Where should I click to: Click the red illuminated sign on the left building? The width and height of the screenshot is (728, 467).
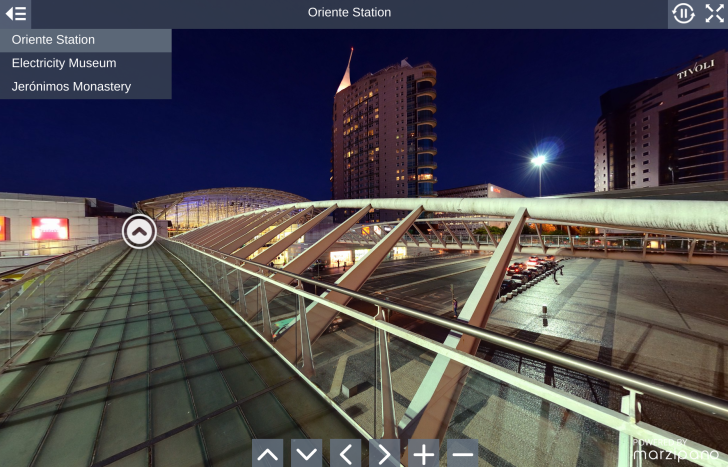49,228
